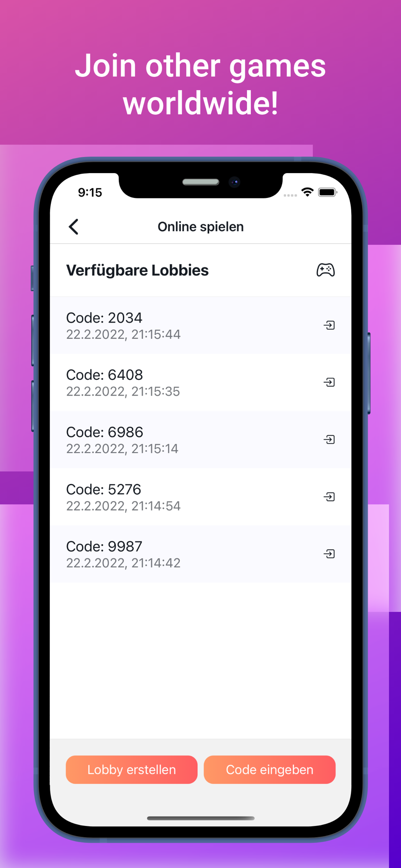Tap the Wi-Fi status icon
This screenshot has width=401, height=868.
click(308, 192)
